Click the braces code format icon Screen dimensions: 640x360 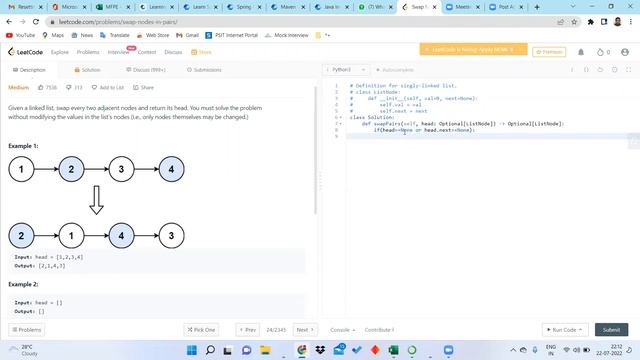[x=586, y=70]
